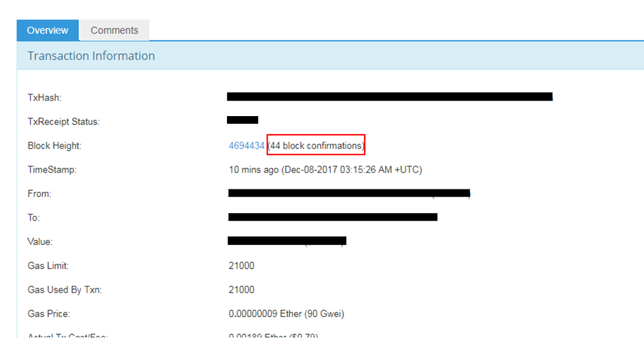
Task: Click the redacted Value amount
Action: click(287, 241)
